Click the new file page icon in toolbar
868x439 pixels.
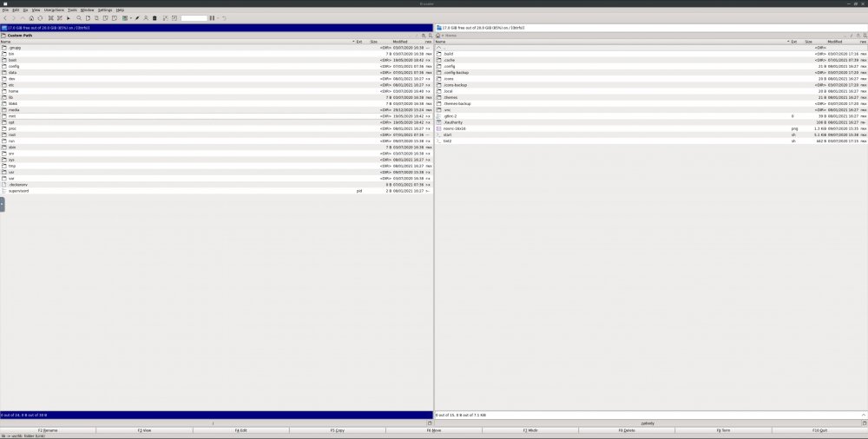(88, 18)
